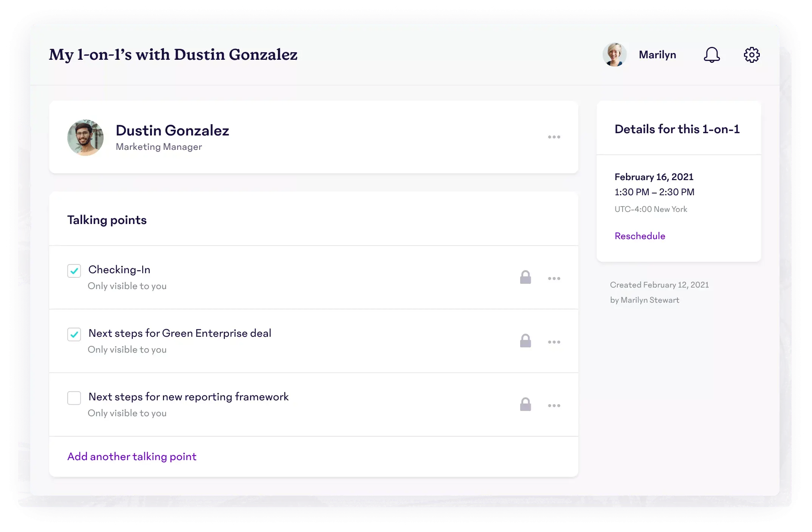Click Dustin Gonzalez's profile photo
This screenshot has height=532, width=812.
click(x=85, y=138)
